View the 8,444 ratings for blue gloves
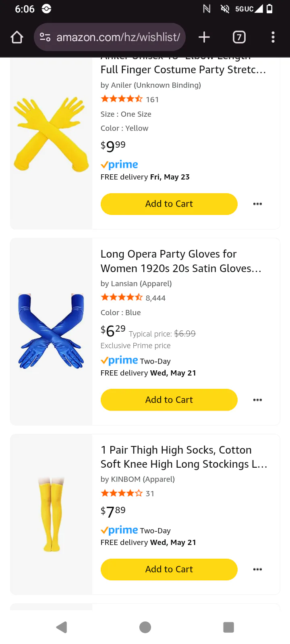The height and width of the screenshot is (644, 290). (155, 298)
